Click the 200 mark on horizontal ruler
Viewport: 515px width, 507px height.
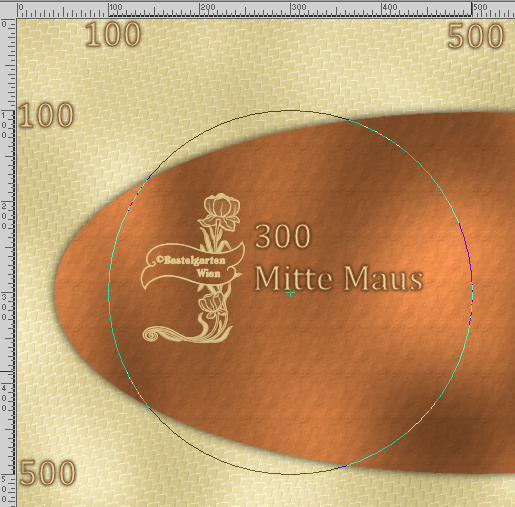pos(208,7)
